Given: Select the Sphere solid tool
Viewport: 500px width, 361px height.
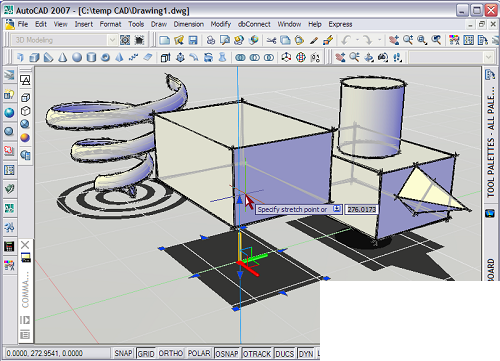Looking at the screenshot, I should [x=77, y=57].
